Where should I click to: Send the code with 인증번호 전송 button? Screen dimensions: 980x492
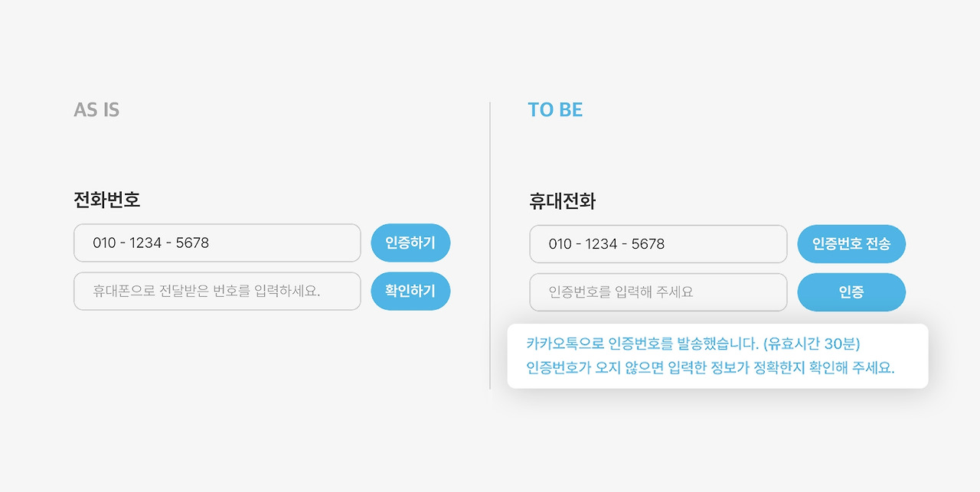(851, 244)
